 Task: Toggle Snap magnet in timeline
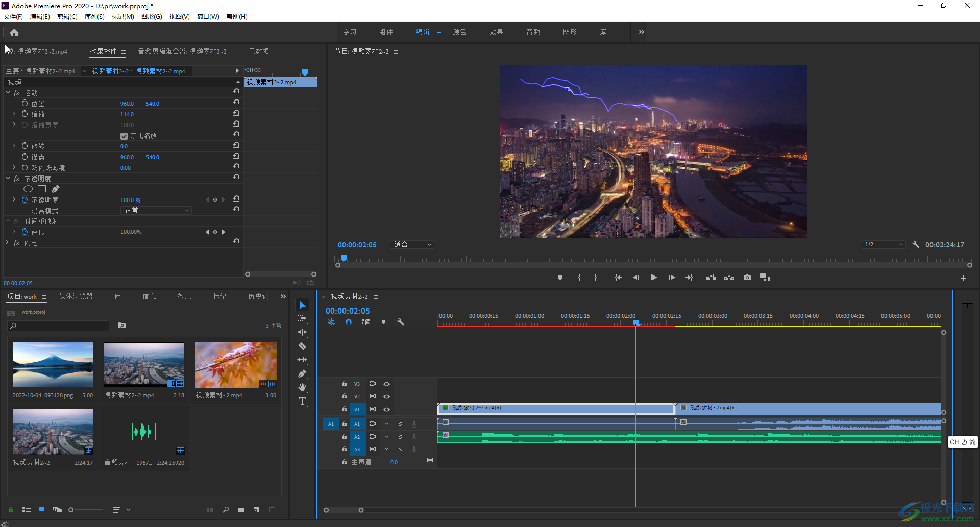(x=349, y=322)
